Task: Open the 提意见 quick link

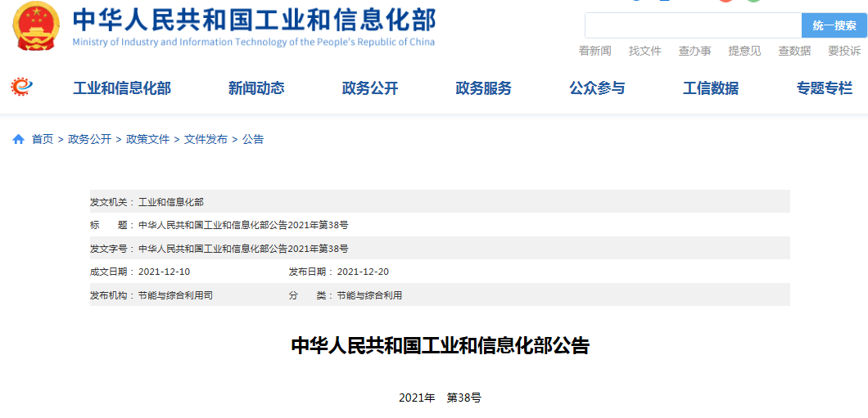Action: point(744,51)
